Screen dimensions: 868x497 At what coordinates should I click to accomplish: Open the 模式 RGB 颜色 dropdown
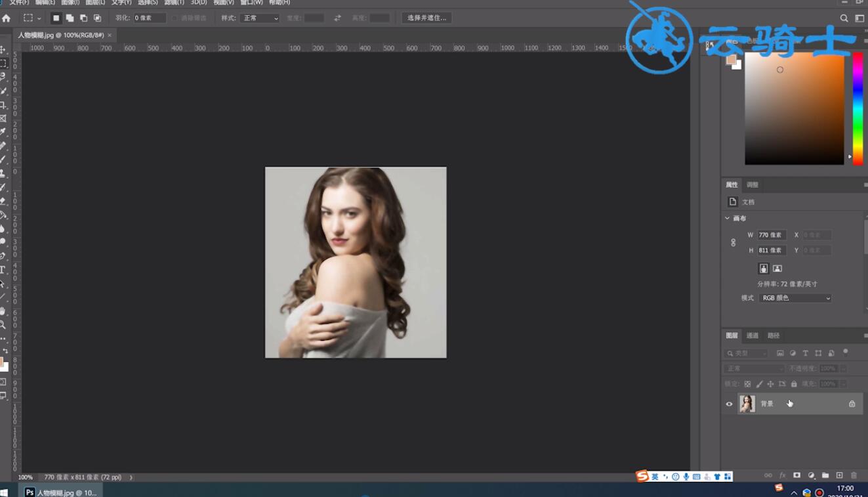tap(795, 298)
